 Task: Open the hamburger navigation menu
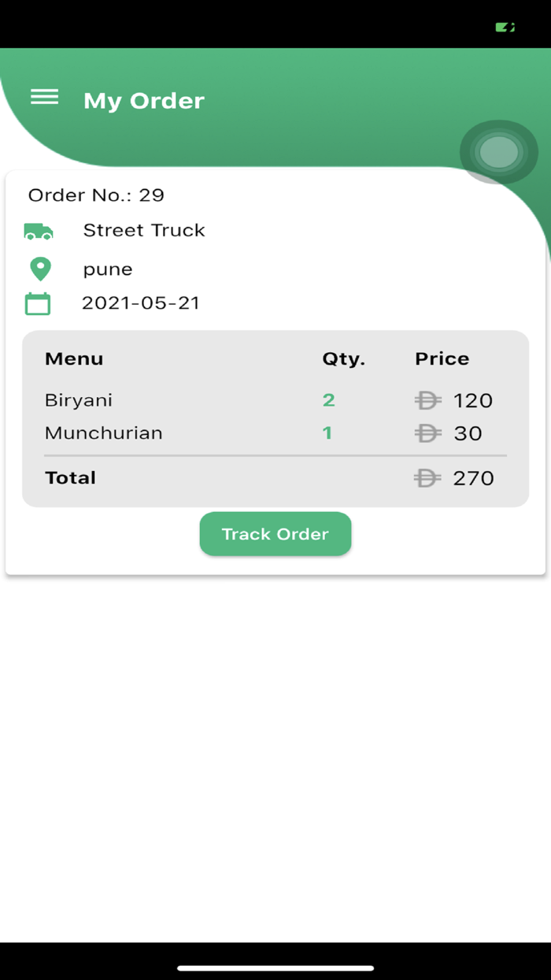click(45, 97)
